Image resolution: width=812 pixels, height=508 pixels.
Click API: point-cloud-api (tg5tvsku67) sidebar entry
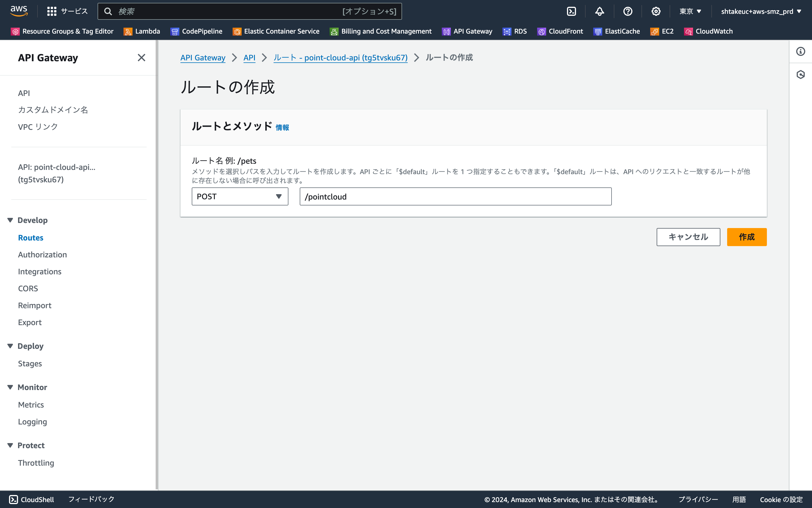click(x=57, y=173)
